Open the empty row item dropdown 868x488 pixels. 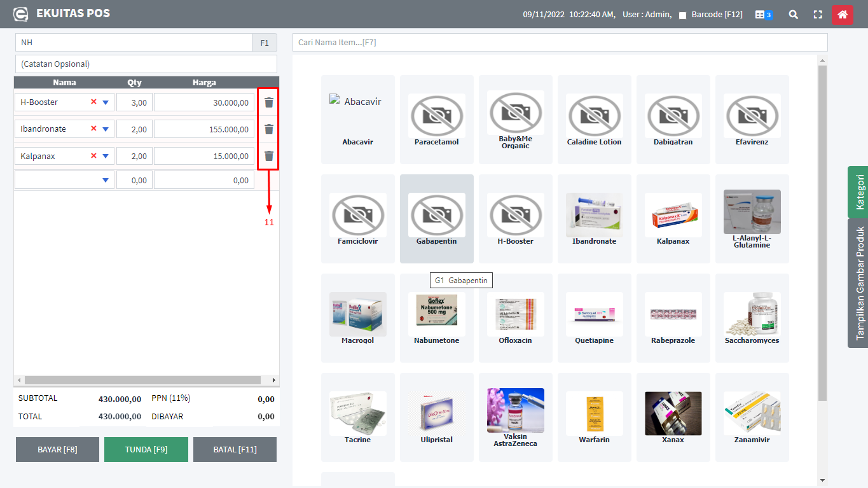click(x=106, y=181)
